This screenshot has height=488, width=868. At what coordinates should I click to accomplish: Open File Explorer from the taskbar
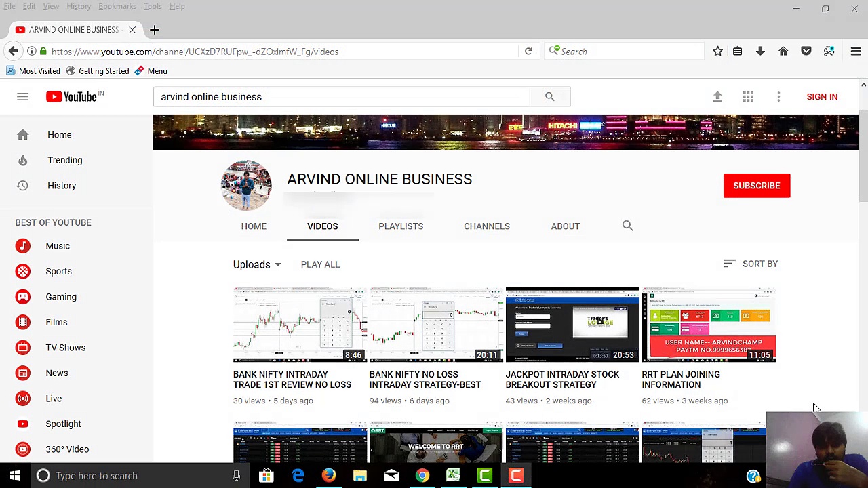tap(360, 476)
